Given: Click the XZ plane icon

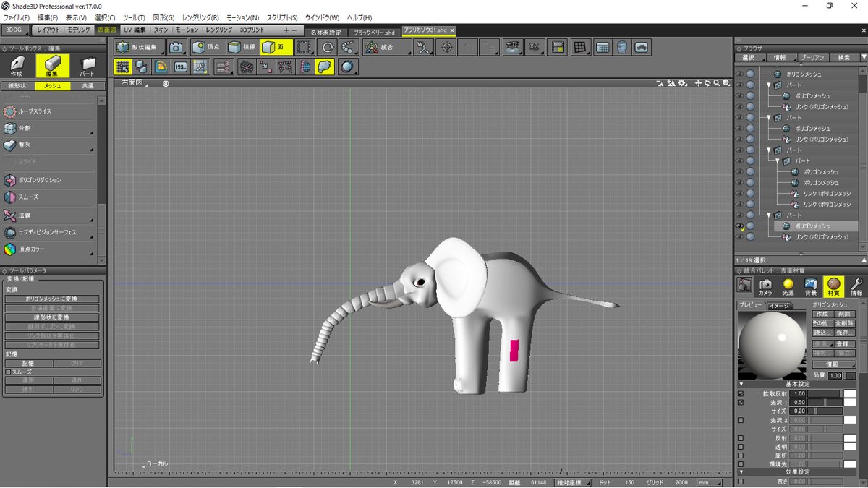Looking at the screenshot, I should tap(534, 47).
